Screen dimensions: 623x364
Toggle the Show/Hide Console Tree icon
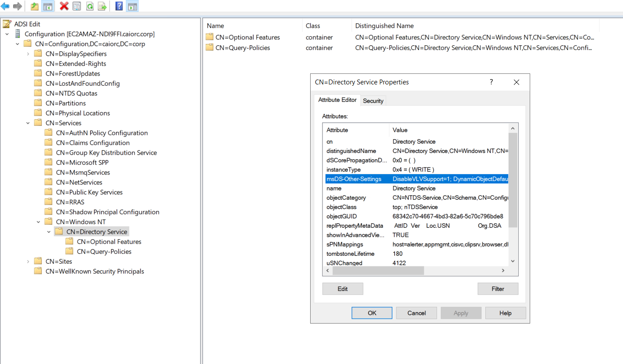pyautogui.click(x=48, y=6)
